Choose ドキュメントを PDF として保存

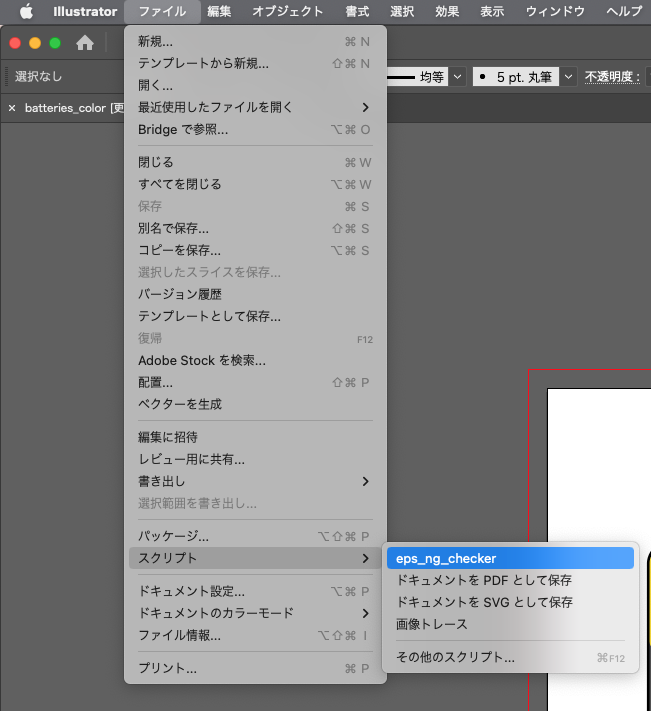click(x=510, y=580)
